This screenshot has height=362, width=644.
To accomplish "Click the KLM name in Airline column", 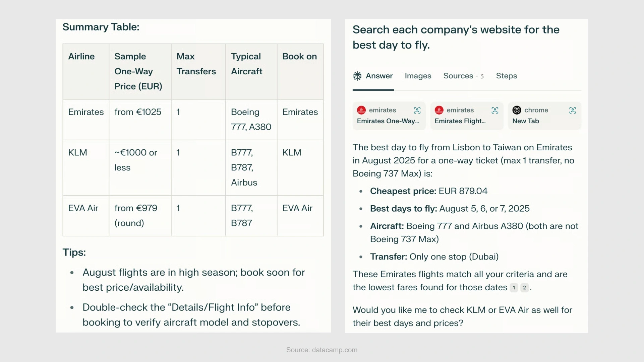I will (77, 153).
